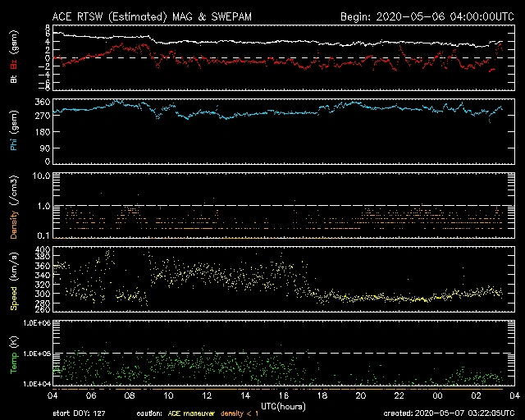Click the 400 tick on Speed axis
Screen dimensions: 525x420
pyautogui.click(x=43, y=249)
